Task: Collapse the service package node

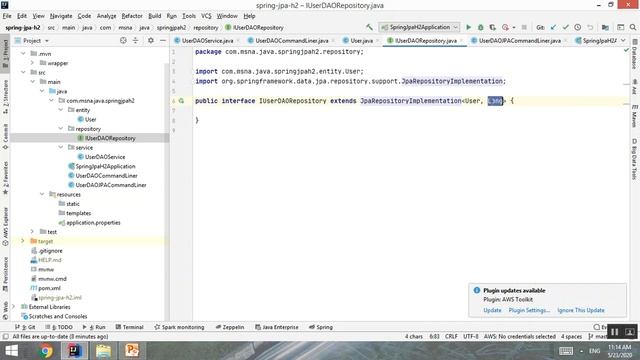Action: tap(61, 147)
